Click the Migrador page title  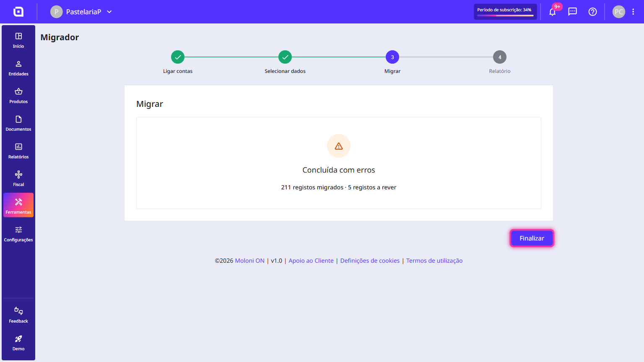click(x=60, y=37)
